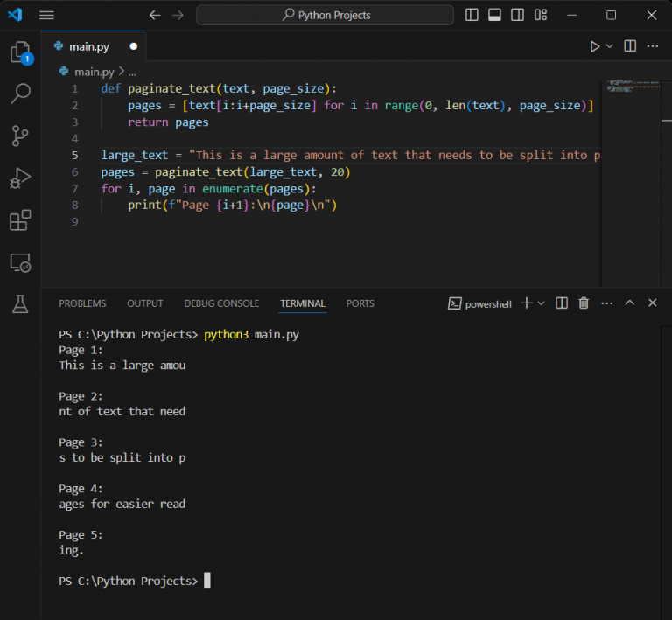This screenshot has height=620, width=672.
Task: Open the Search view icon
Action: coord(19,93)
